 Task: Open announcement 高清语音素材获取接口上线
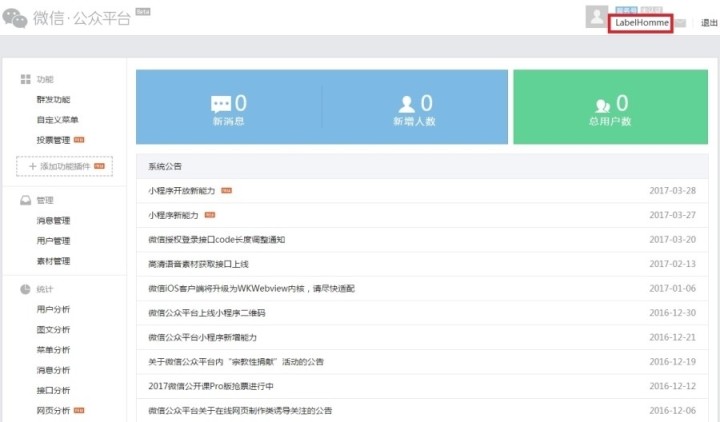(x=198, y=264)
